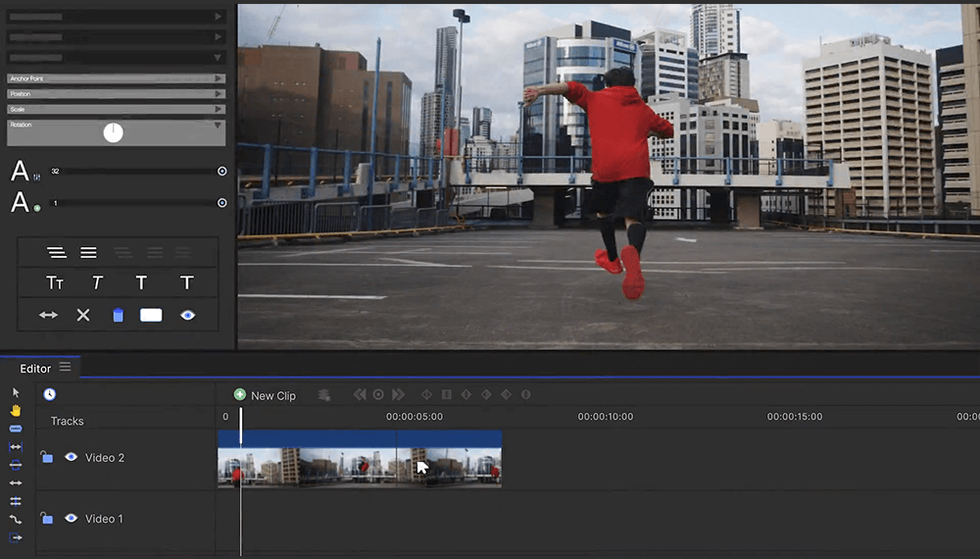Select the blue rounded-bar tool below the Hand tool
The width and height of the screenshot is (980, 559).
point(16,429)
